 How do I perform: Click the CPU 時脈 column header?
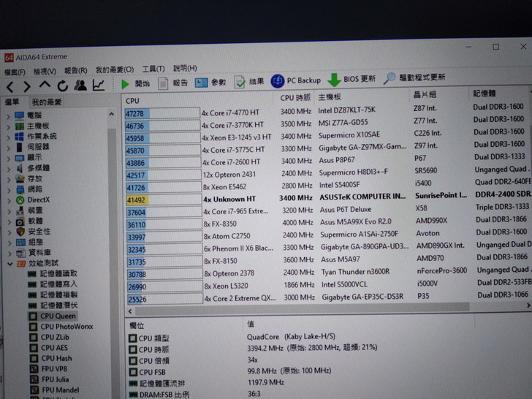coord(295,97)
